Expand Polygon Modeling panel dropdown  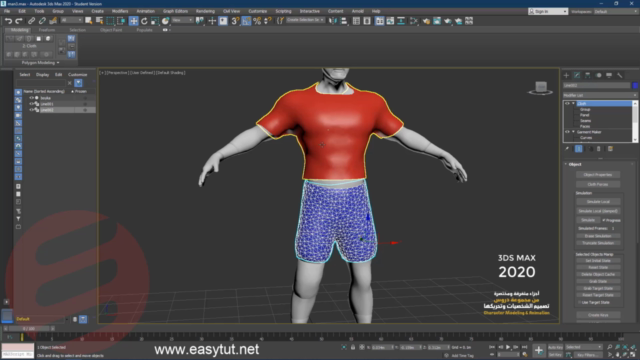pos(40,63)
